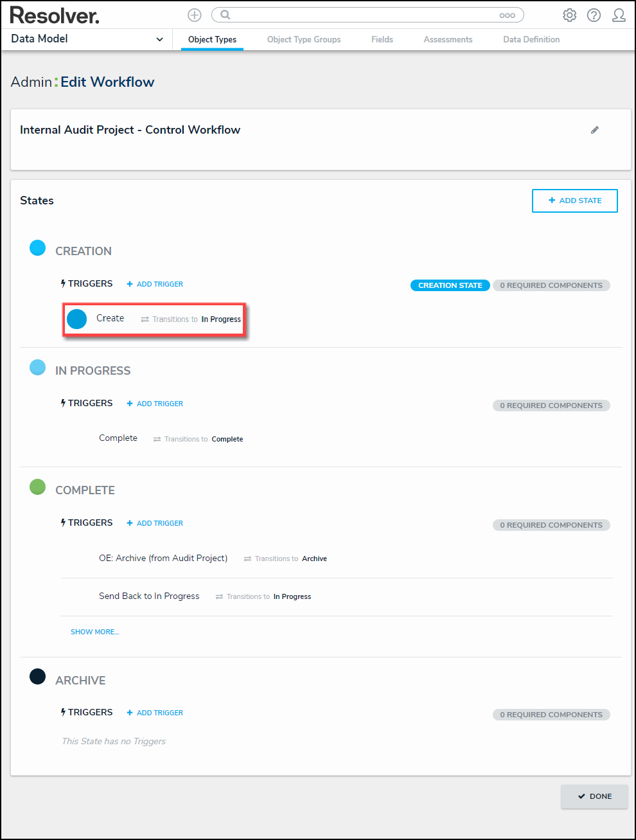The width and height of the screenshot is (636, 840).
Task: Click the search ellipsis options icon
Action: [x=507, y=15]
